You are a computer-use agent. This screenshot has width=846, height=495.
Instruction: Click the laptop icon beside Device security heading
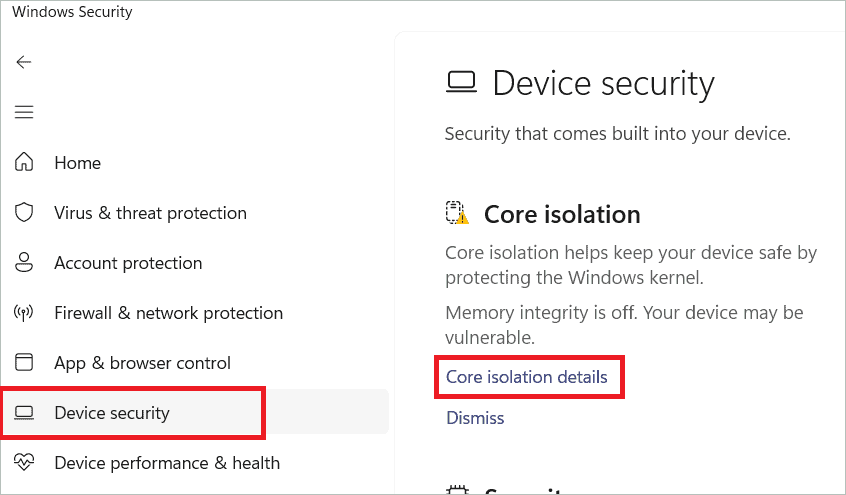tap(461, 83)
